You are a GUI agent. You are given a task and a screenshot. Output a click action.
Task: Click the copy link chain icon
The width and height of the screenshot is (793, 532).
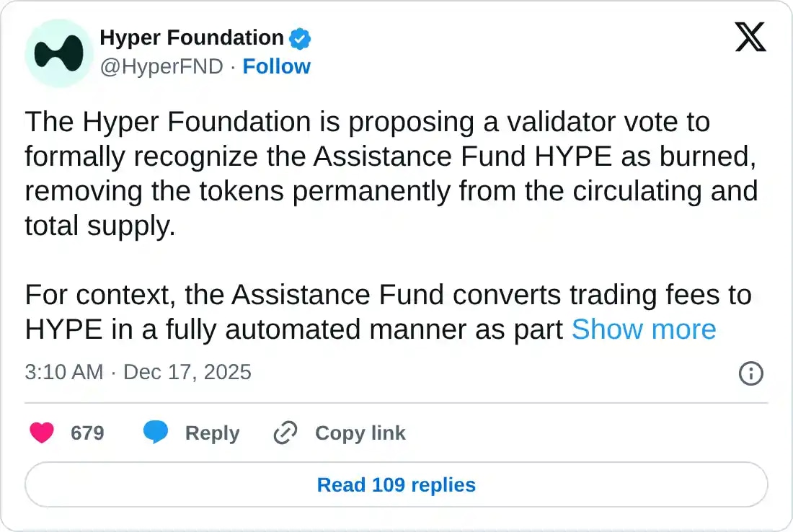click(x=284, y=433)
